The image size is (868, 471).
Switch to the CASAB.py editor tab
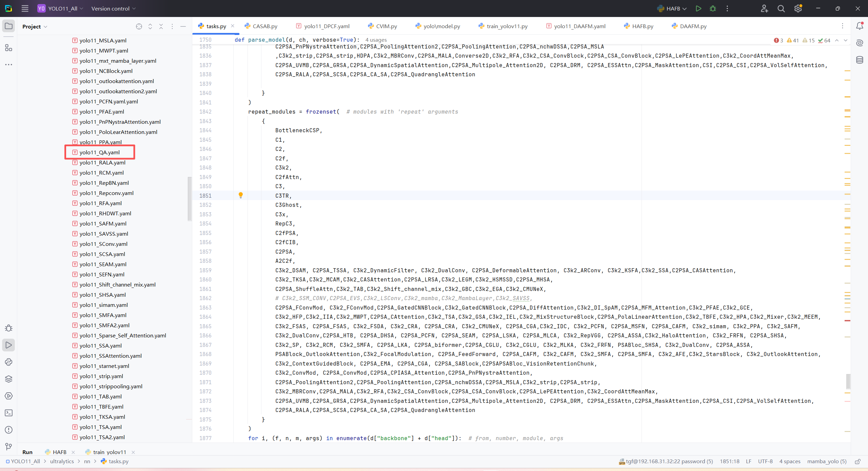264,26
